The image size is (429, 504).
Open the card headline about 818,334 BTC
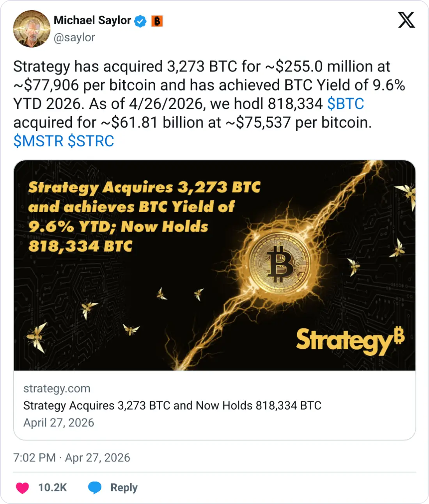172,406
